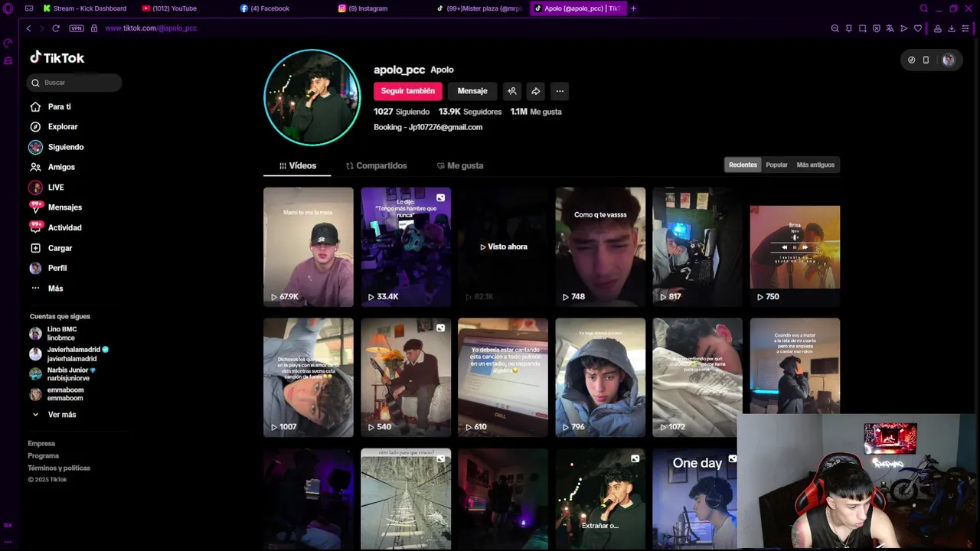Click the Seguir también button
Screen dimensions: 980x551
(407, 91)
